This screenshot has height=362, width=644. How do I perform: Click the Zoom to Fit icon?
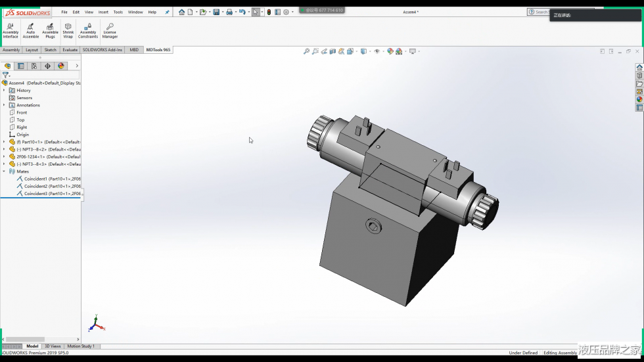point(306,51)
